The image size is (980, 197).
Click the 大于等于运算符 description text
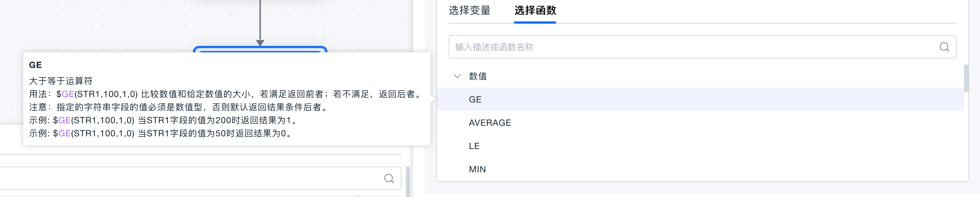pyautogui.click(x=61, y=81)
